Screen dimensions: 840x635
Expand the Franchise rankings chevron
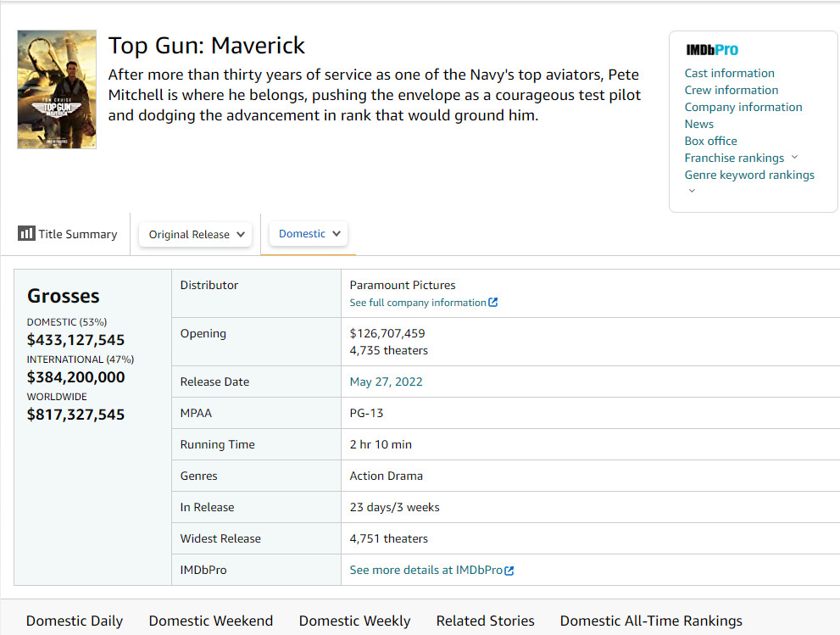(794, 158)
